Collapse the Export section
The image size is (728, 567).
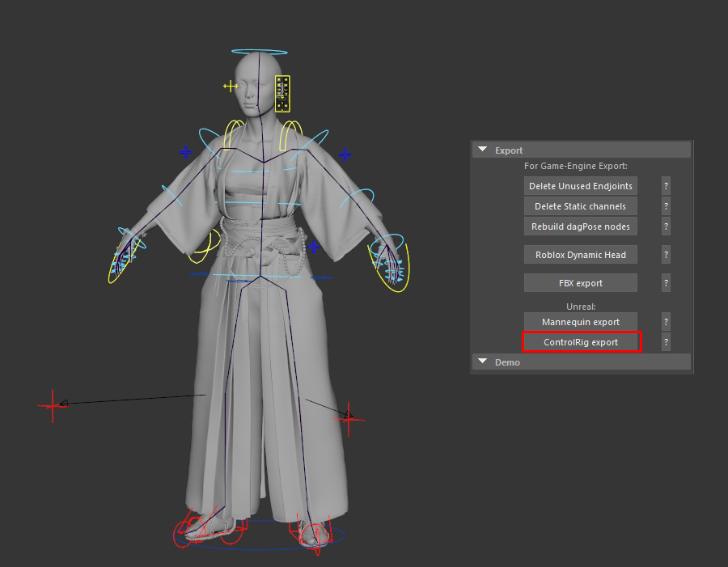[x=483, y=150]
